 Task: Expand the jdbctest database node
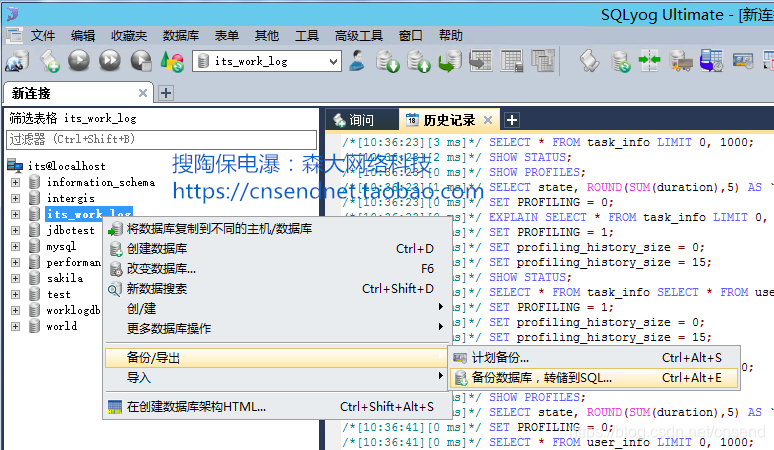point(15,230)
